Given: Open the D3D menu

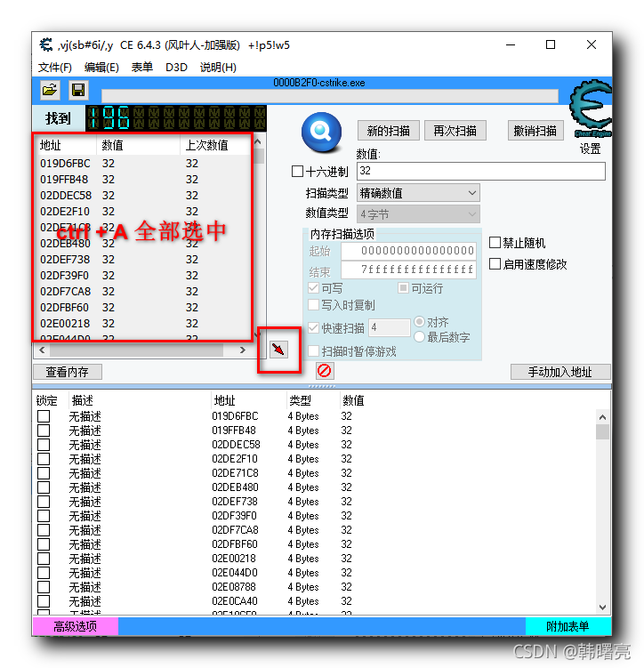Looking at the screenshot, I should point(176,68).
